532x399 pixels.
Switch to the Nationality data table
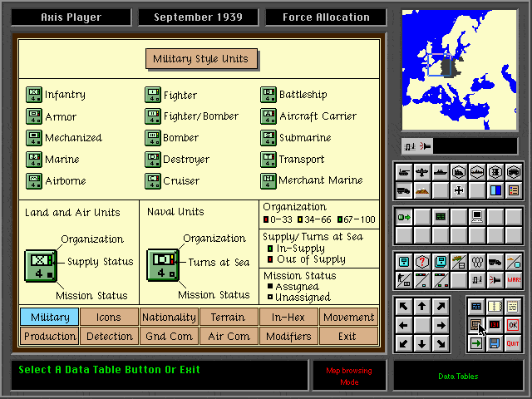[x=169, y=317]
